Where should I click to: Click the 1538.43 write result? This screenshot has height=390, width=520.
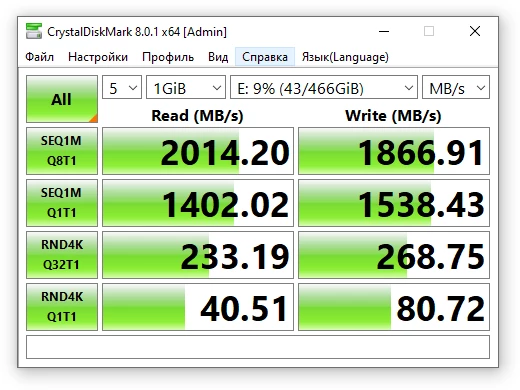coord(394,203)
